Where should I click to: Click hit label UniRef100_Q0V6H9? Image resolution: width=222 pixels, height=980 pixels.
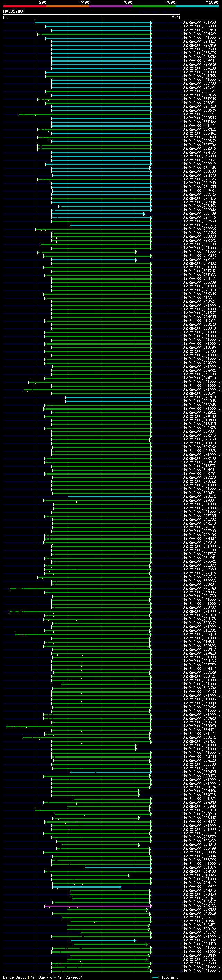199,963
